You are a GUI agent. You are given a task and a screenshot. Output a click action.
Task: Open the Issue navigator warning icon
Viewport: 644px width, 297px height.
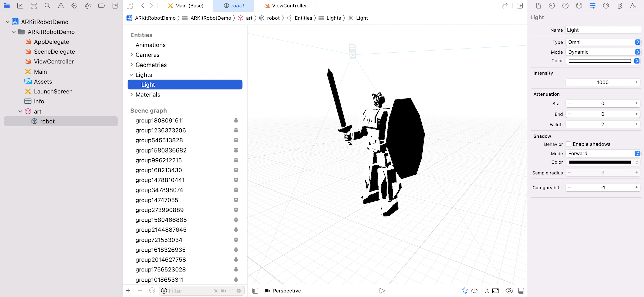pyautogui.click(x=61, y=6)
